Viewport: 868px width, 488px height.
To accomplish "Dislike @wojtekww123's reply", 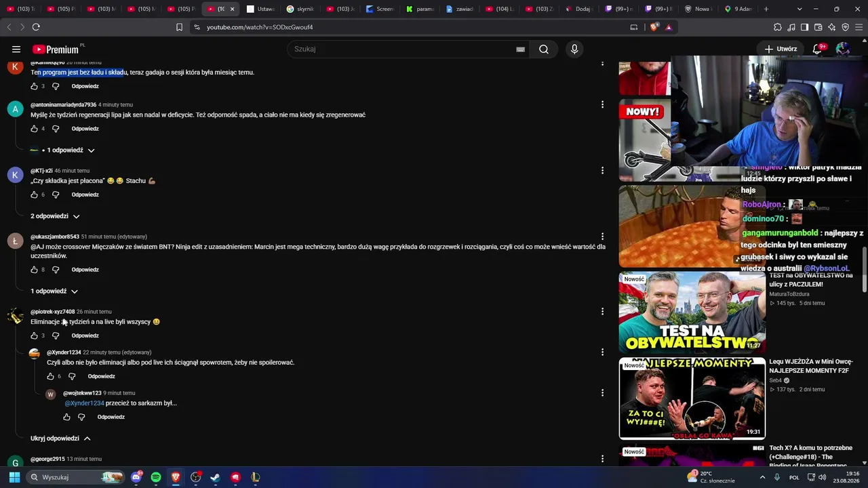I will click(81, 417).
